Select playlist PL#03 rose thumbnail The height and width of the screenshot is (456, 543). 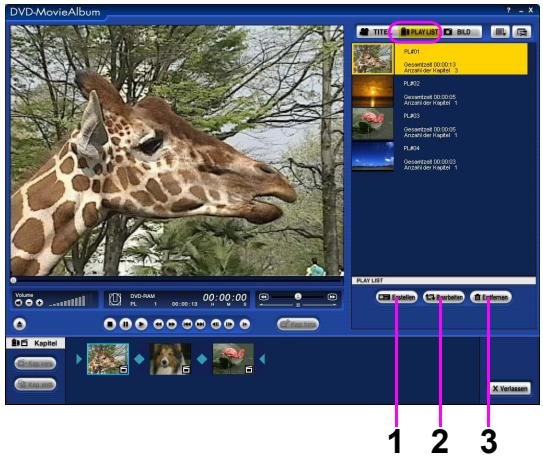(x=373, y=124)
